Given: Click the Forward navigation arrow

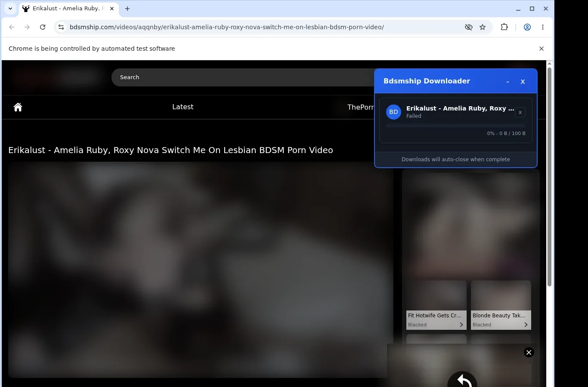Looking at the screenshot, I should click(27, 27).
